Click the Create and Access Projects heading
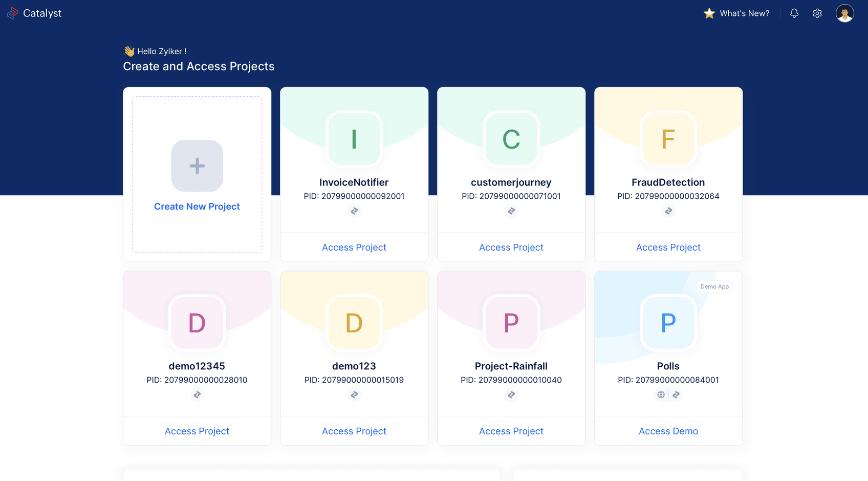Screen dimensions: 868x481 [x=199, y=67]
